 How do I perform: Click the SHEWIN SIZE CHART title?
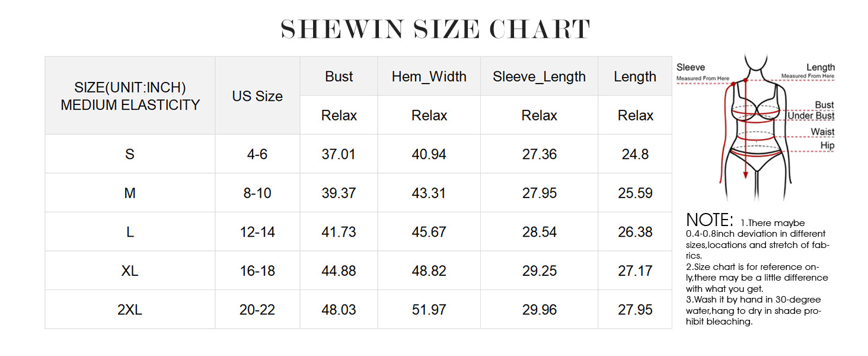435,29
